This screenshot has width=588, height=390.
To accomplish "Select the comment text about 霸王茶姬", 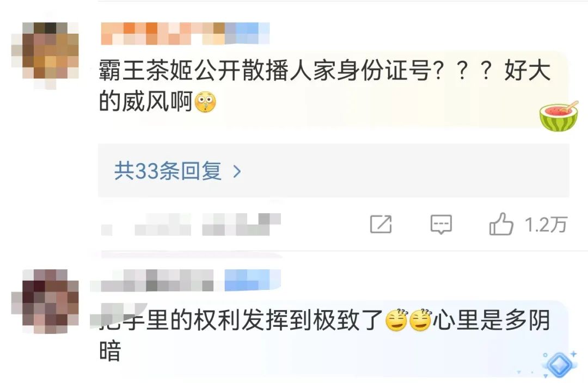I will point(324,86).
